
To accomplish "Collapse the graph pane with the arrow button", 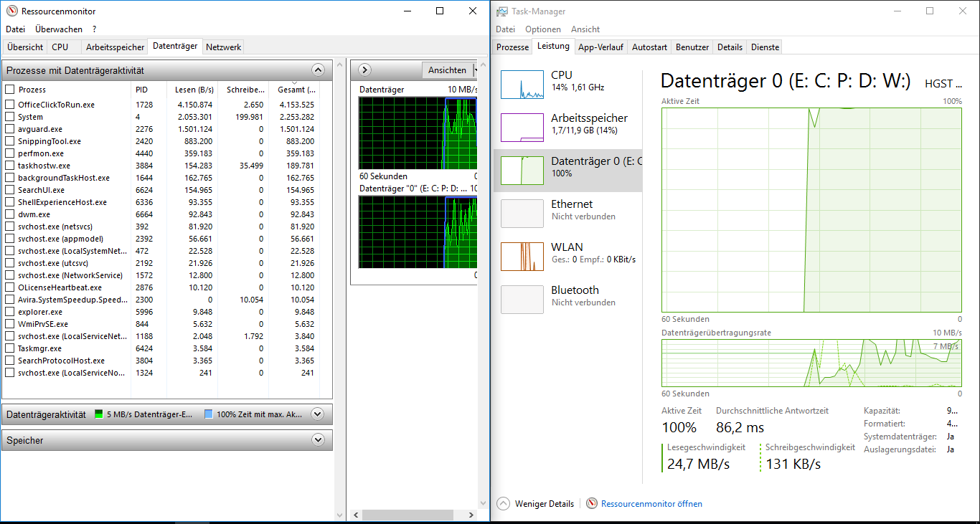I will (364, 70).
